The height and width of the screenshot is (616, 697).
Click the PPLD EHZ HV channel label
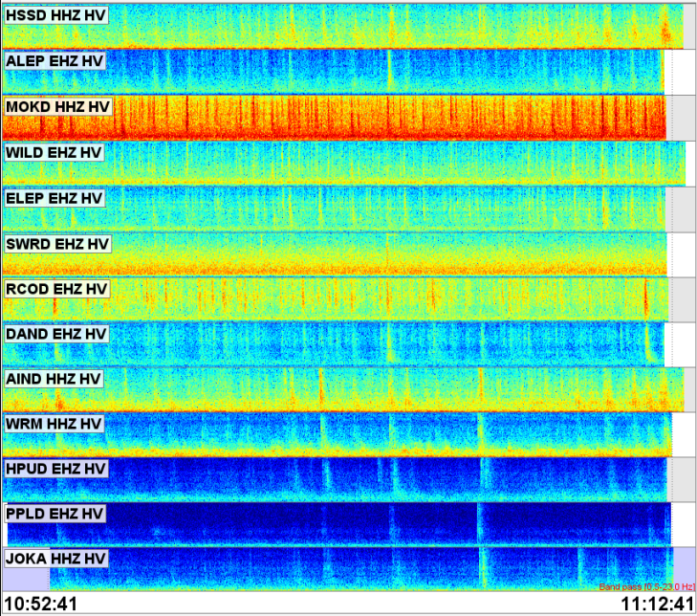(x=56, y=514)
